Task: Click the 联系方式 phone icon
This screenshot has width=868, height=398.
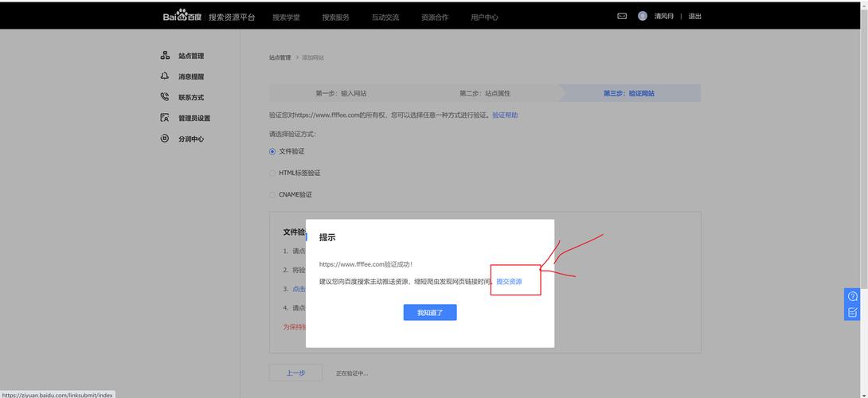Action: 164,97
